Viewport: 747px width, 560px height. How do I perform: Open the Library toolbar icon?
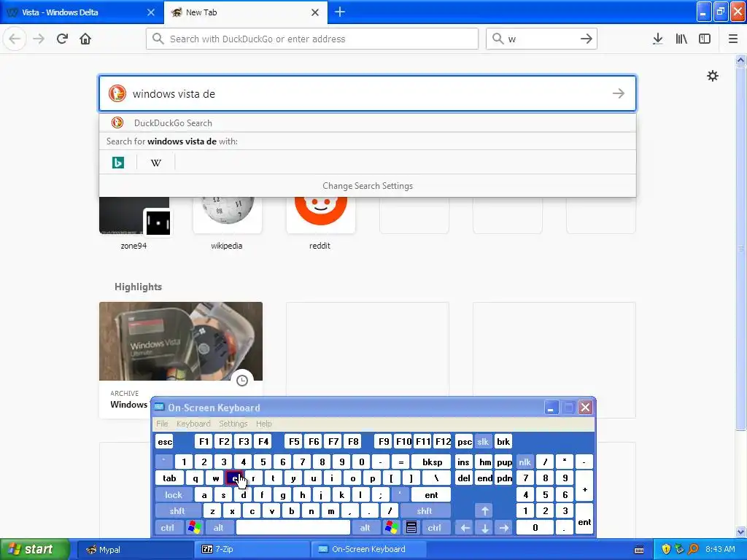point(681,39)
